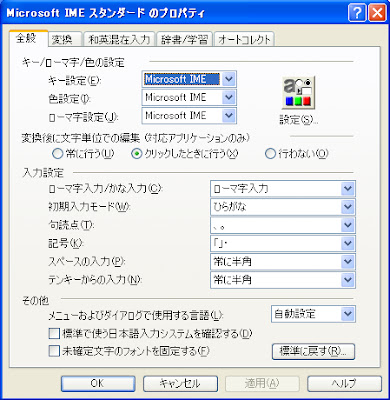Open the 設定(S) color settings icon
Image resolution: width=390 pixels, height=400 pixels.
(x=298, y=93)
